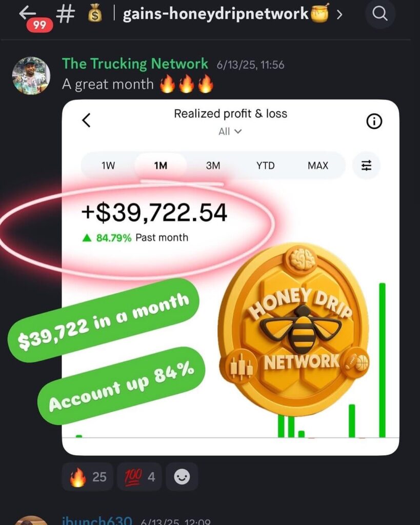The width and height of the screenshot is (420, 525).
Task: Open jbunch630 username below
Action: tap(97, 521)
